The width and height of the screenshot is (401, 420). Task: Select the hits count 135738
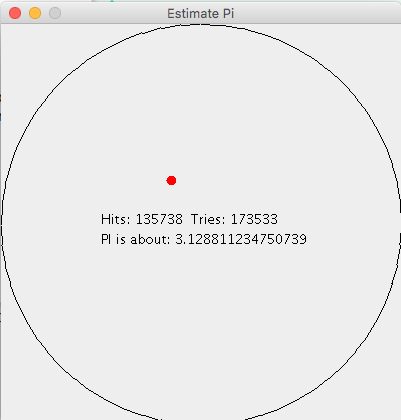(x=159, y=219)
